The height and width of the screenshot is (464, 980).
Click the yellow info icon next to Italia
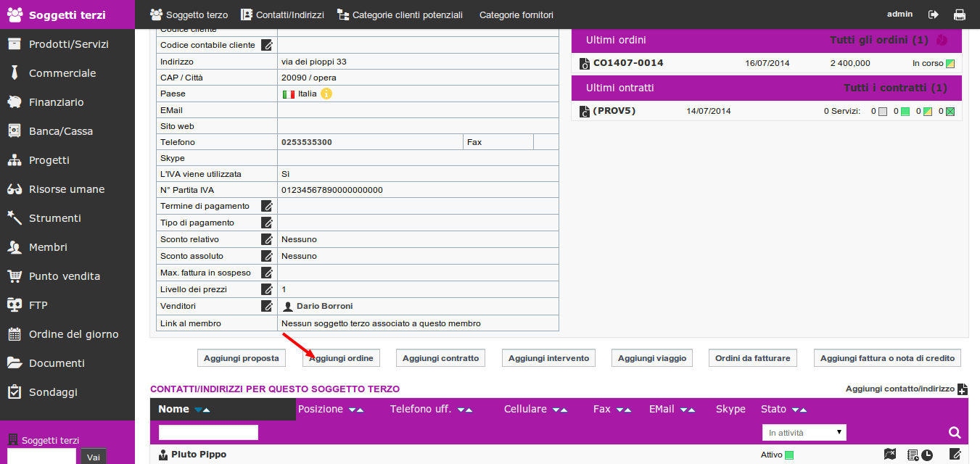click(326, 94)
